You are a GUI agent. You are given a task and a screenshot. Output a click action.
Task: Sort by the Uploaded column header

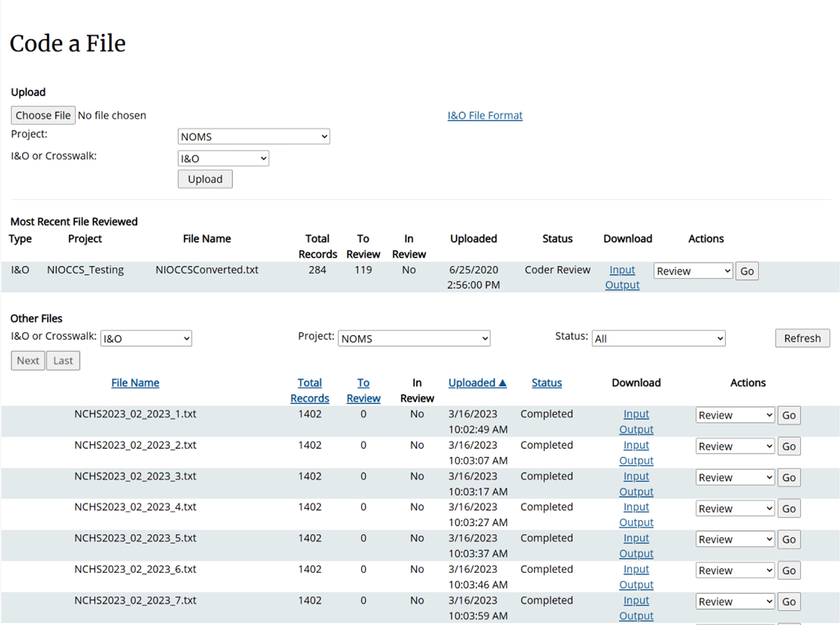[x=478, y=383]
